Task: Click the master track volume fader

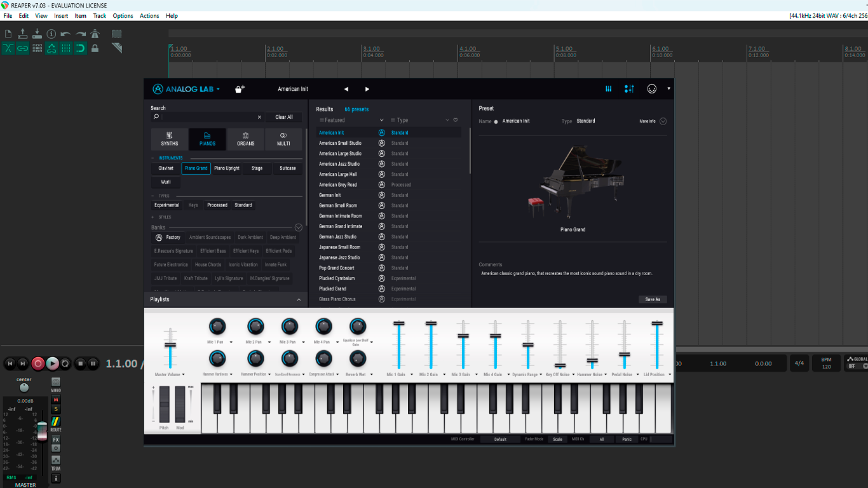Action: 42,431
